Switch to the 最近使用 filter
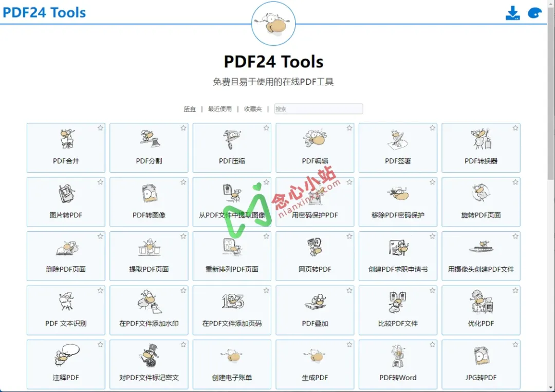Image resolution: width=555 pixels, height=392 pixels. click(220, 109)
